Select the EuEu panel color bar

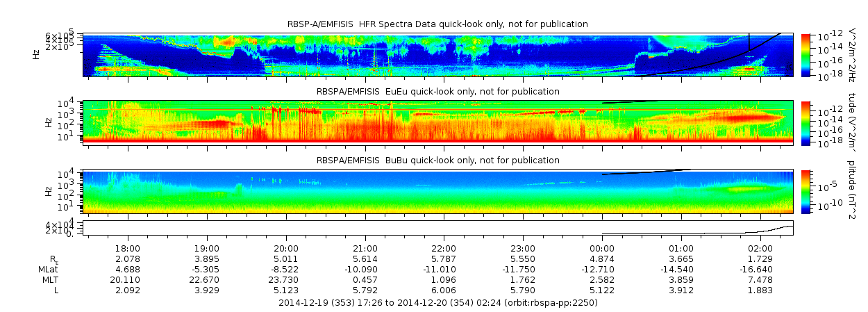click(806, 122)
